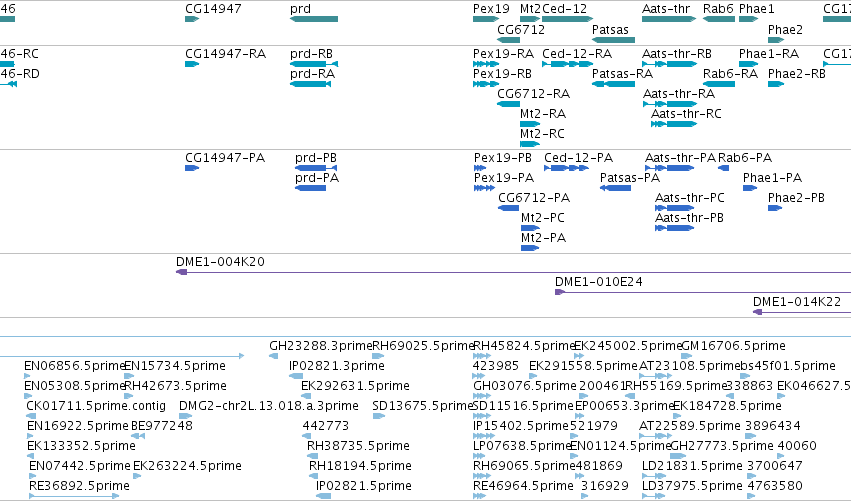Click the EN16922.5prime label

coord(78,426)
